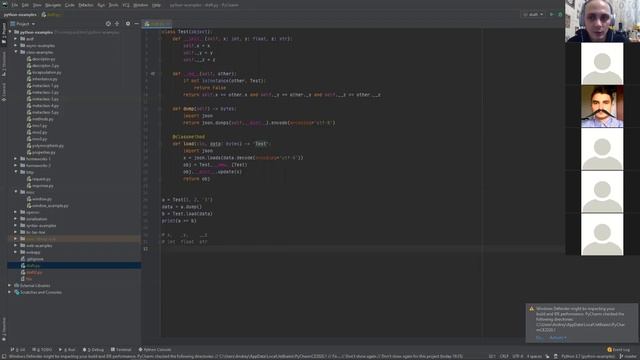
Task: Open Project panel settings gear
Action: tap(128, 24)
